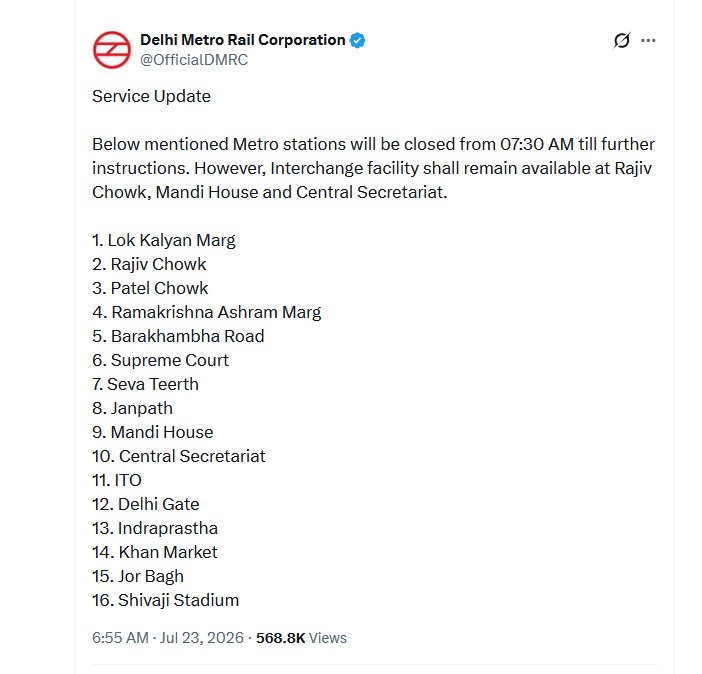702x674 pixels.
Task: Select the ITO station entry
Action: pos(117,480)
